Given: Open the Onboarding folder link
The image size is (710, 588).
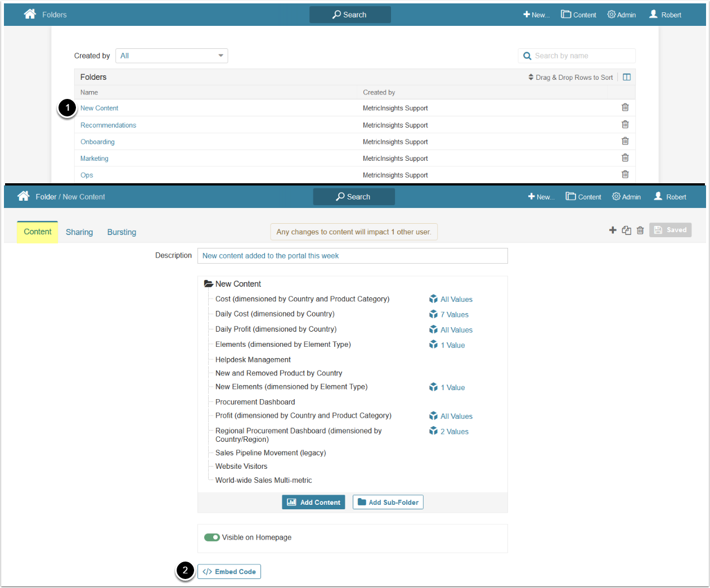Looking at the screenshot, I should tap(97, 142).
